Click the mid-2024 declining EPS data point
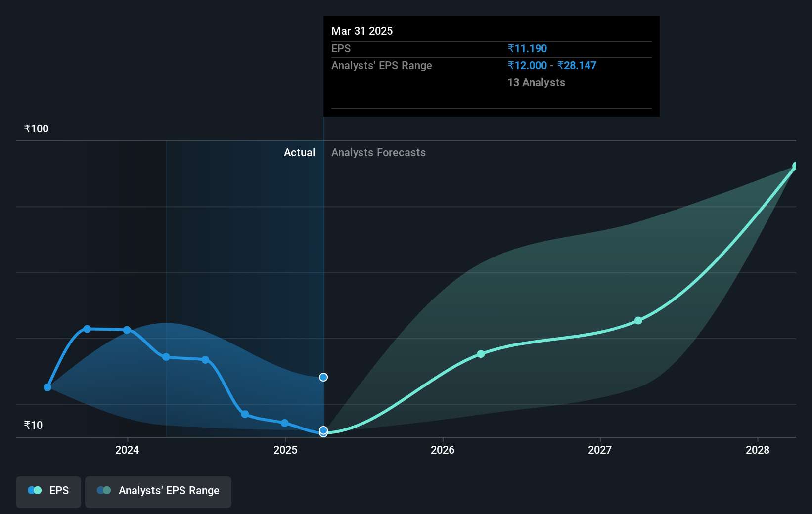 [166, 357]
